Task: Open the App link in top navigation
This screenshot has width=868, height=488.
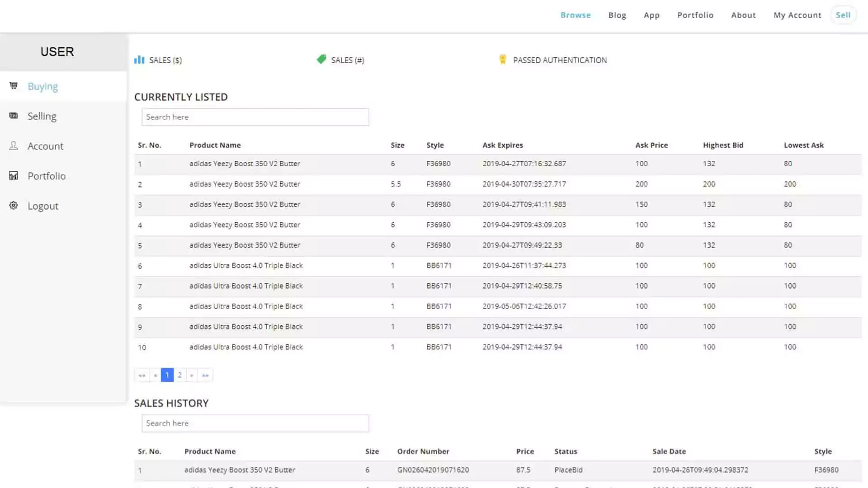Action: click(x=651, y=15)
